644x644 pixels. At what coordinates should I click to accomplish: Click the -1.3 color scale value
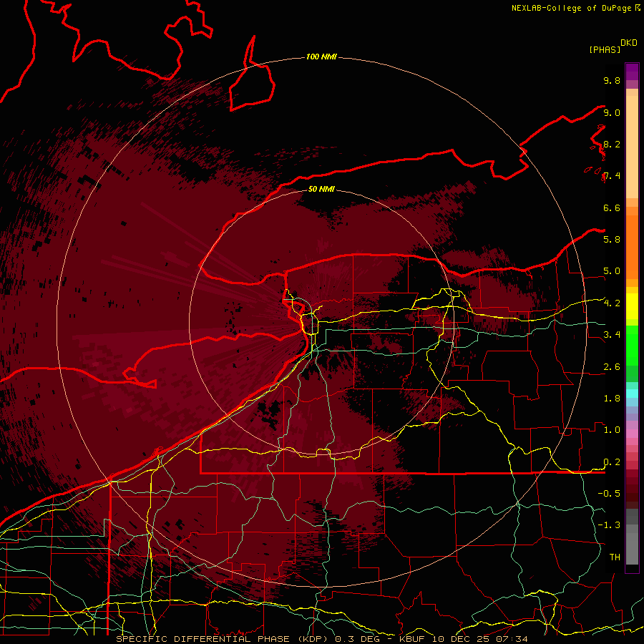coord(609,525)
